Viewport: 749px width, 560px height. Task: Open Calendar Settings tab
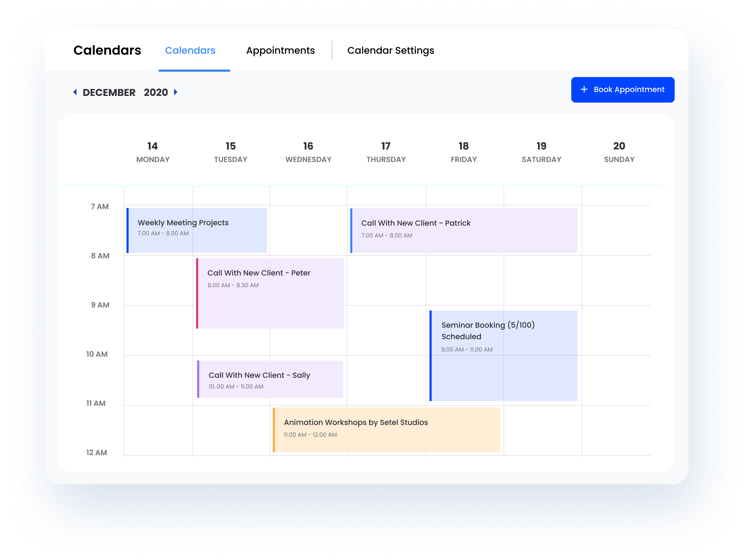point(391,51)
